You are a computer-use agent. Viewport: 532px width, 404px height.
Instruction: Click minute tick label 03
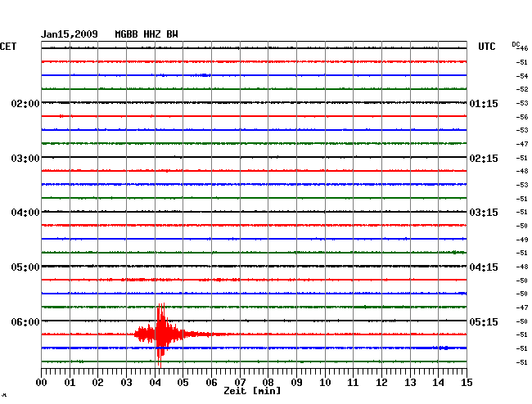coord(126,382)
